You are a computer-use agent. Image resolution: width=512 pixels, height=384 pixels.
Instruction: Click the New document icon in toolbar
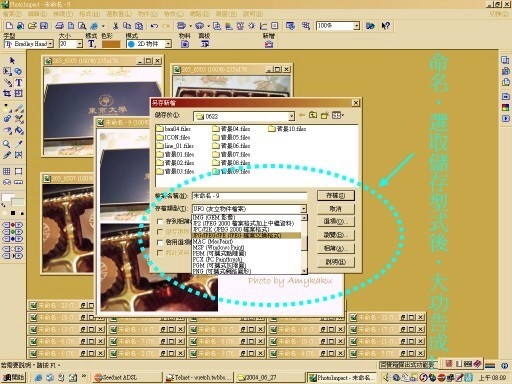click(x=9, y=26)
